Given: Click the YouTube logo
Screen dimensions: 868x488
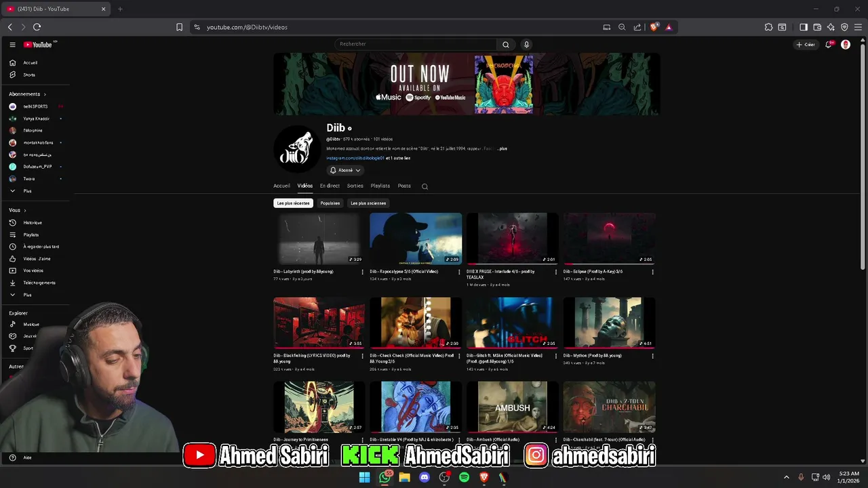Looking at the screenshot, I should coord(38,45).
